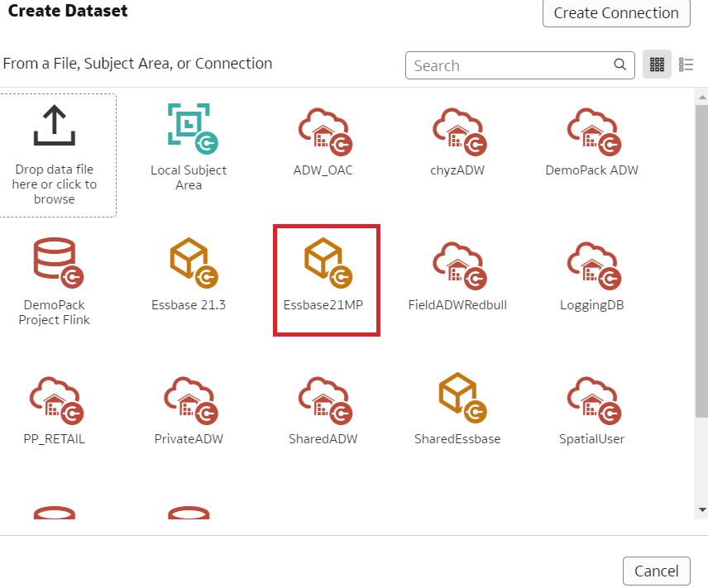The image size is (708, 588).
Task: Pick the DemoPack ADW connection
Action: click(x=591, y=142)
